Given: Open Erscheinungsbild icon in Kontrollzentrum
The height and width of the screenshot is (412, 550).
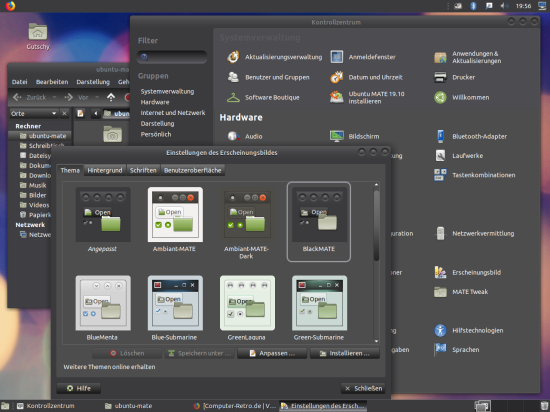Looking at the screenshot, I should [440, 272].
